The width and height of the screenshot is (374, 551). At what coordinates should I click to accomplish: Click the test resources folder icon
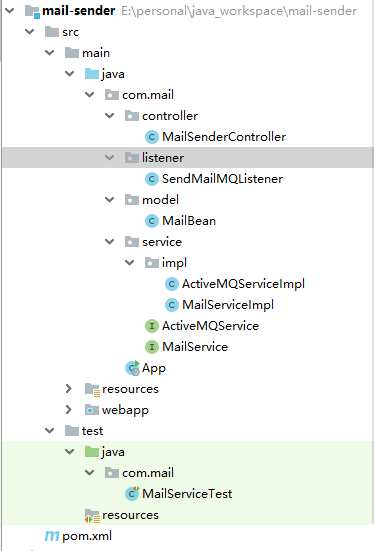pos(92,516)
